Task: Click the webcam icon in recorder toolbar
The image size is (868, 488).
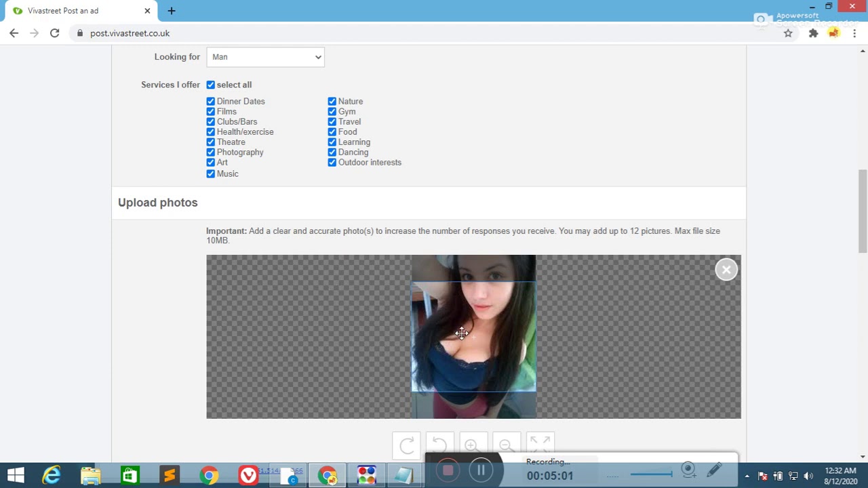Action: click(688, 470)
